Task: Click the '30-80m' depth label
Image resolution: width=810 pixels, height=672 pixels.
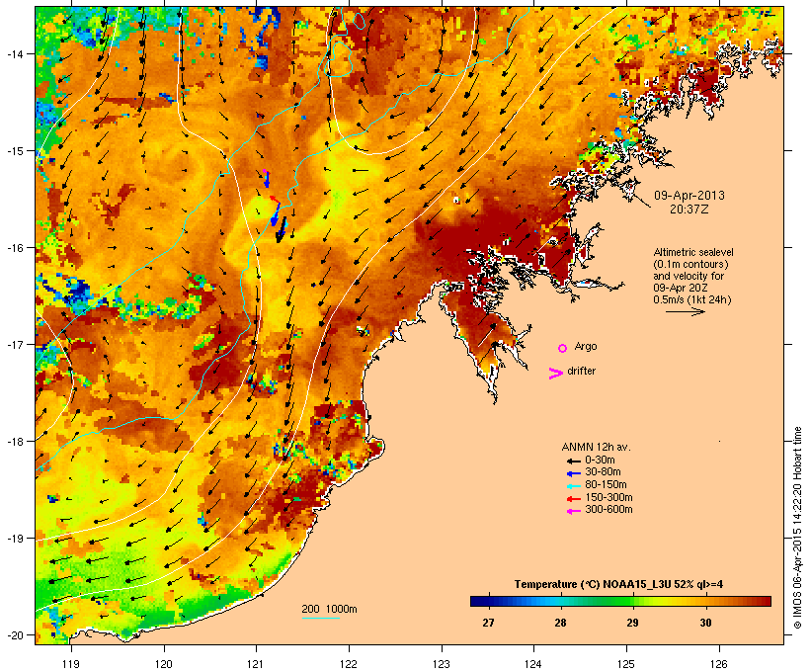Action: (603, 472)
